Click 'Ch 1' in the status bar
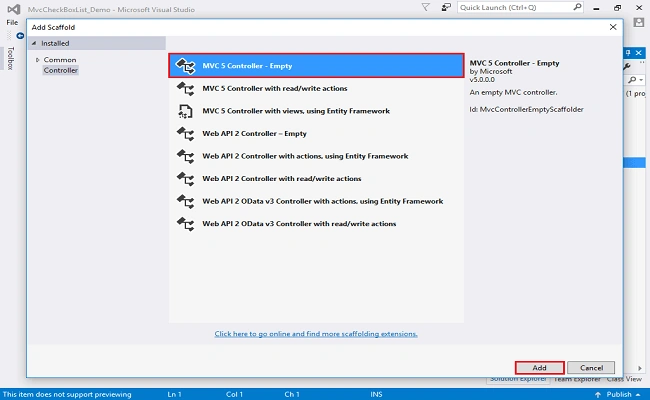This screenshot has width=650, height=400. [292, 395]
